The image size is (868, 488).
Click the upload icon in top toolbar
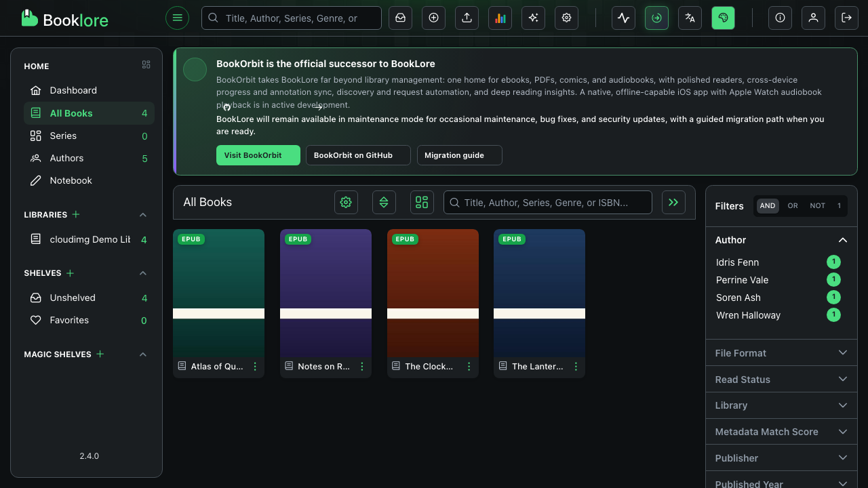[467, 18]
